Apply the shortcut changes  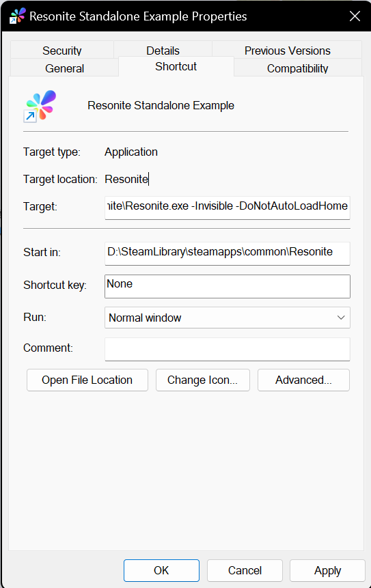point(327,570)
